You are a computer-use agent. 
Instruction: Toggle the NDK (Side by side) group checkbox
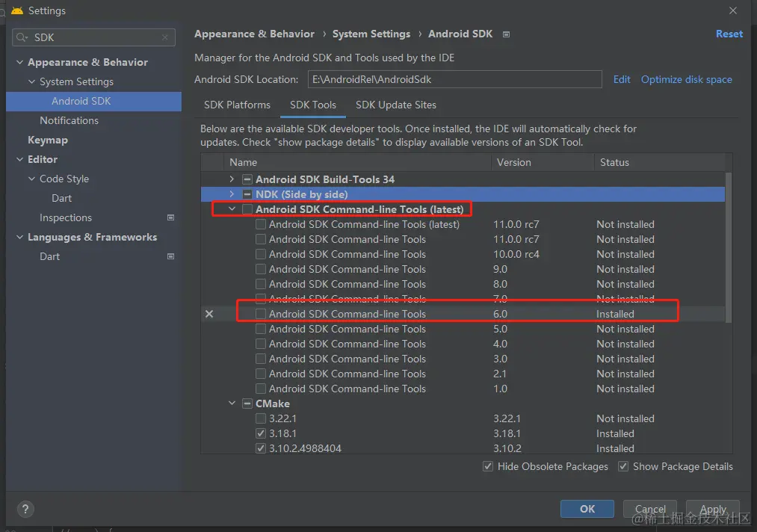(247, 194)
